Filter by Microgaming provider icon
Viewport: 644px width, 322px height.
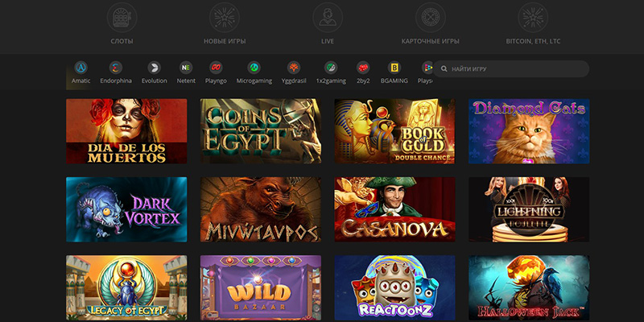[x=254, y=68]
